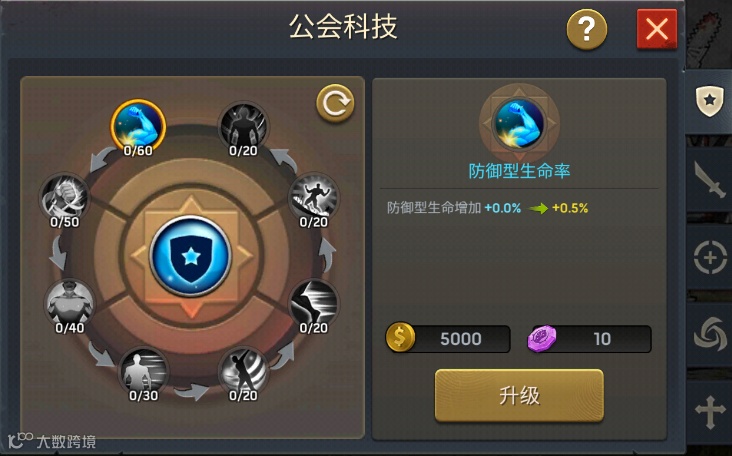Open the question mark help button
The image size is (732, 456).
587,29
